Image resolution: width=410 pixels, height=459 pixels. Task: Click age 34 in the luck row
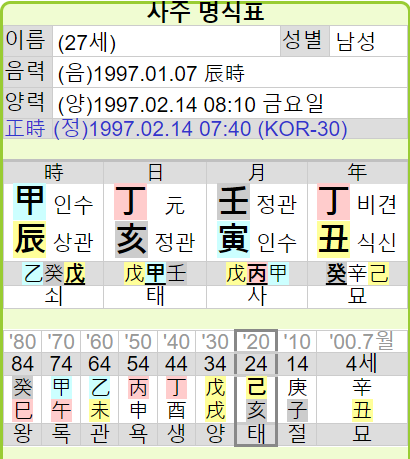215,364
